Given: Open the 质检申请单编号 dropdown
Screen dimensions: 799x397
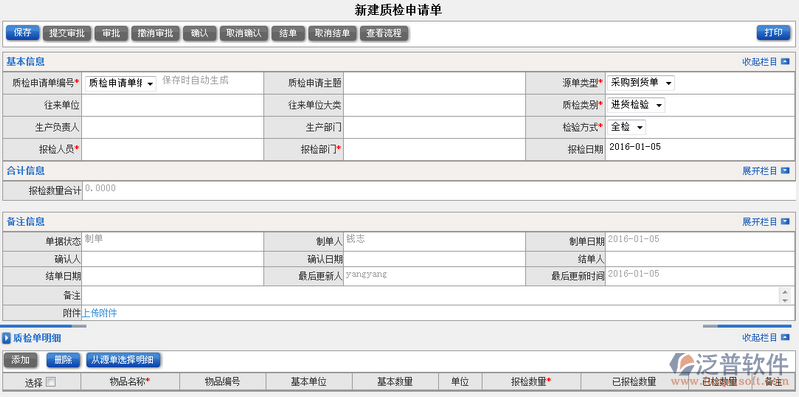Looking at the screenshot, I should pyautogui.click(x=121, y=83).
